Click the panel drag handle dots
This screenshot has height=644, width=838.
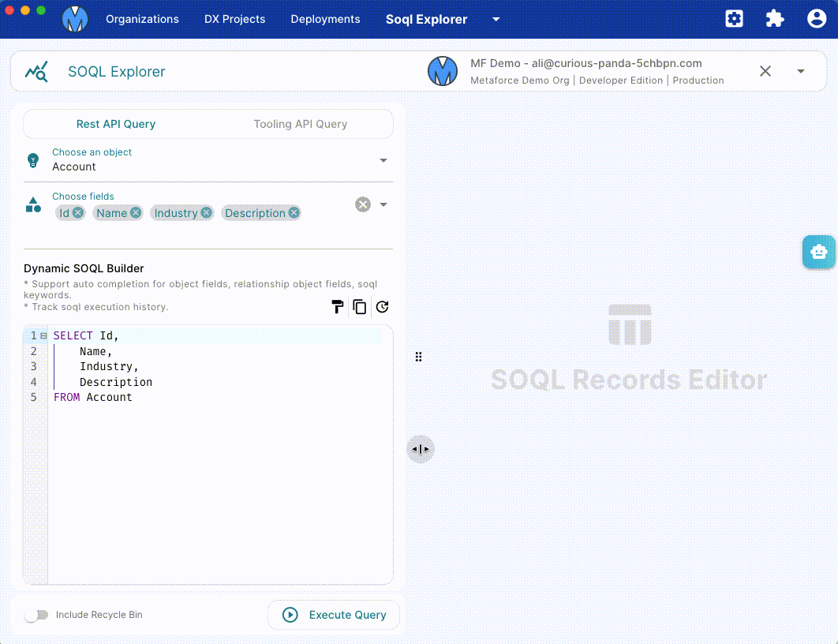coord(418,357)
